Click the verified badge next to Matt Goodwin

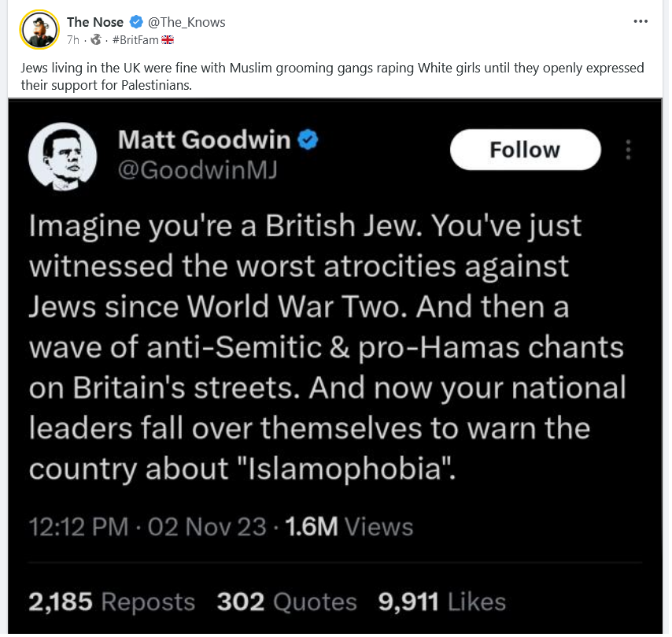pyautogui.click(x=308, y=140)
